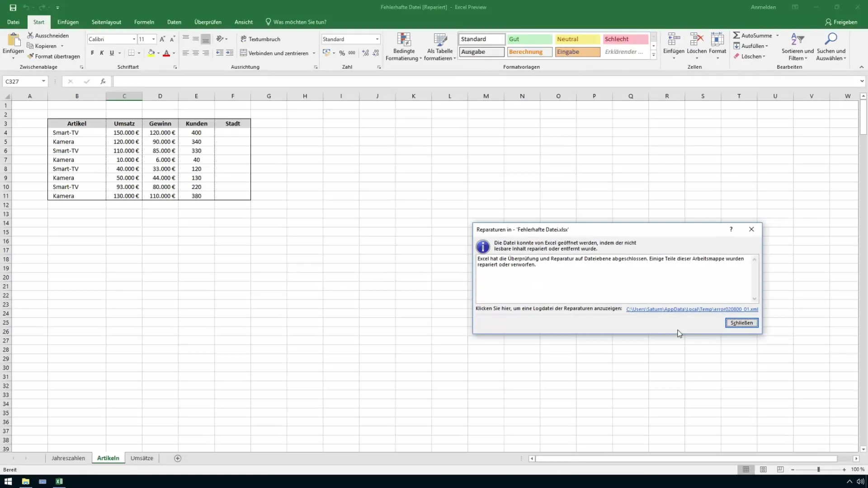This screenshot has height=488, width=868.
Task: Decrease font size icon
Action: point(172,39)
